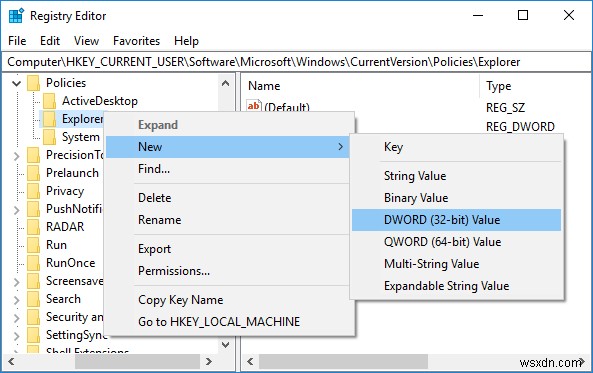Click values pane scroll left arrow

pyautogui.click(x=250, y=362)
